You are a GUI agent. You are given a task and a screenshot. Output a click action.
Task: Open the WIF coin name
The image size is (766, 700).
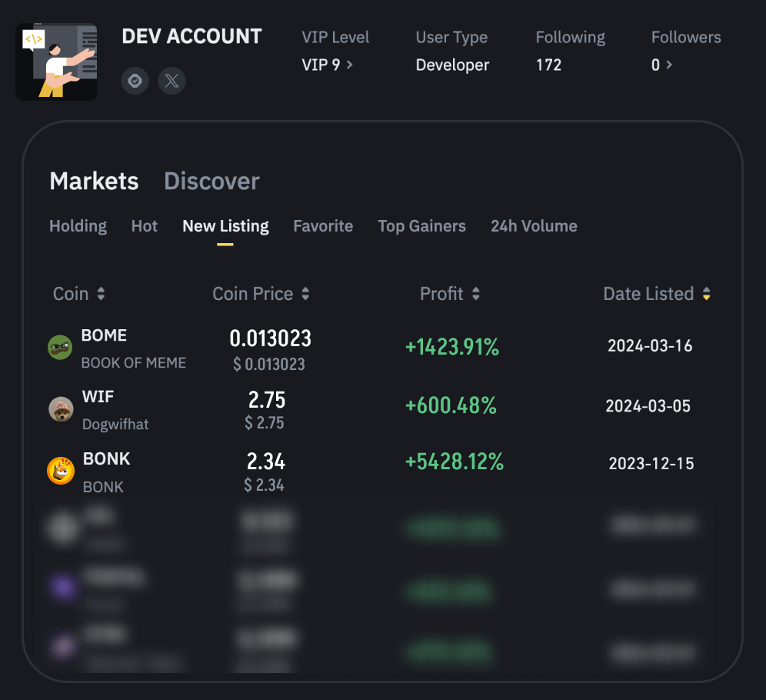tap(98, 397)
